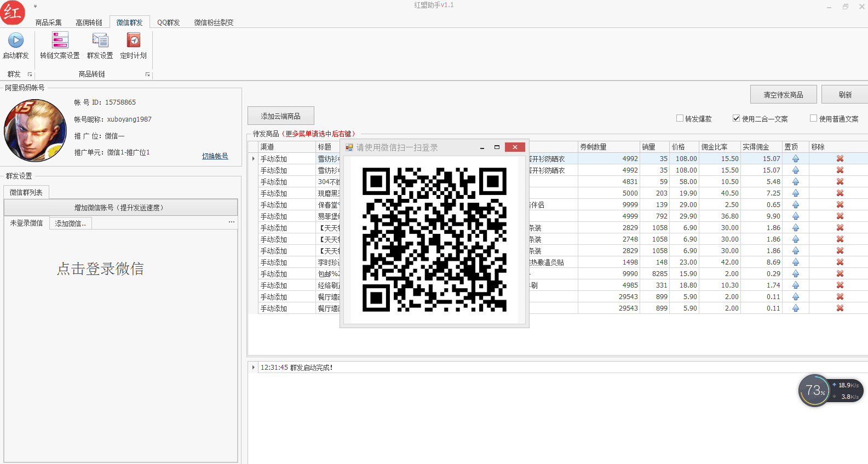Click the WeChat login QR code
Image resolution: width=868 pixels, height=464 pixels.
click(x=434, y=239)
